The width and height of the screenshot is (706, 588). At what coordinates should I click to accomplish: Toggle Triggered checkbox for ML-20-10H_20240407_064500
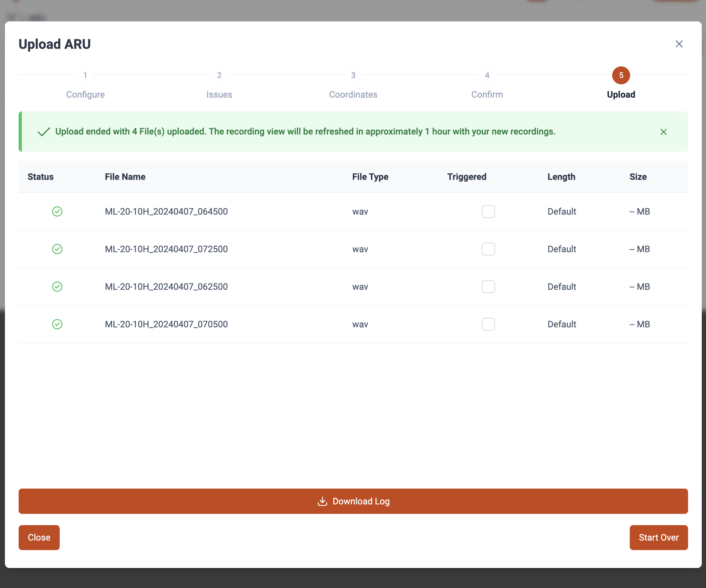tap(488, 211)
